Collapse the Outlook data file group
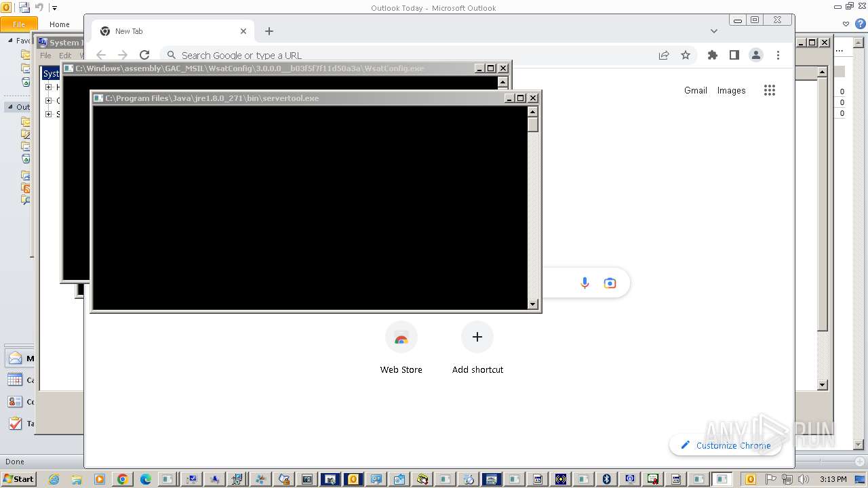 [10, 107]
